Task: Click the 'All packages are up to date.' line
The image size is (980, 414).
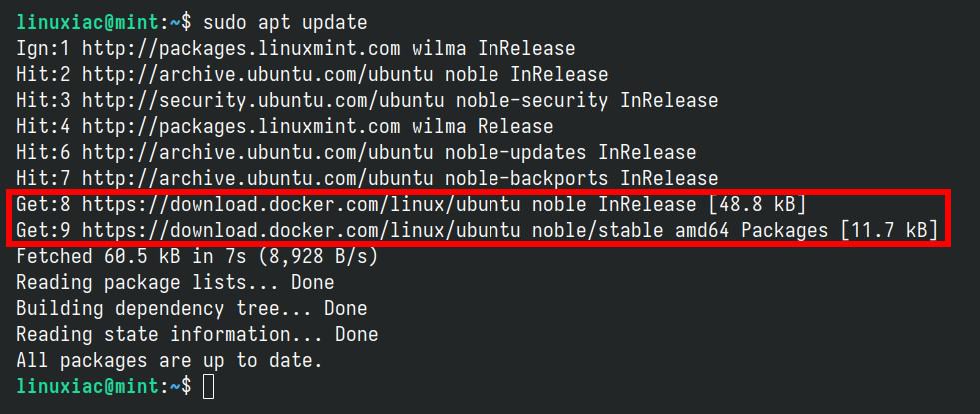Action: pos(170,360)
